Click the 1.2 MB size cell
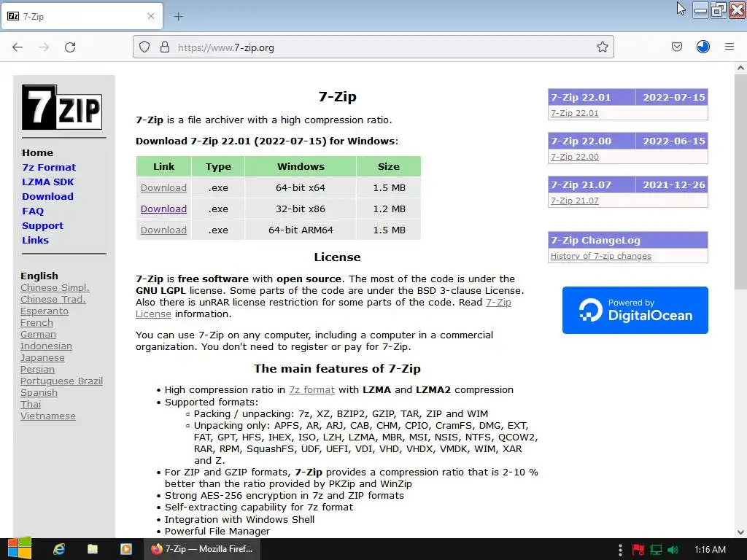The width and height of the screenshot is (747, 560). 389,209
